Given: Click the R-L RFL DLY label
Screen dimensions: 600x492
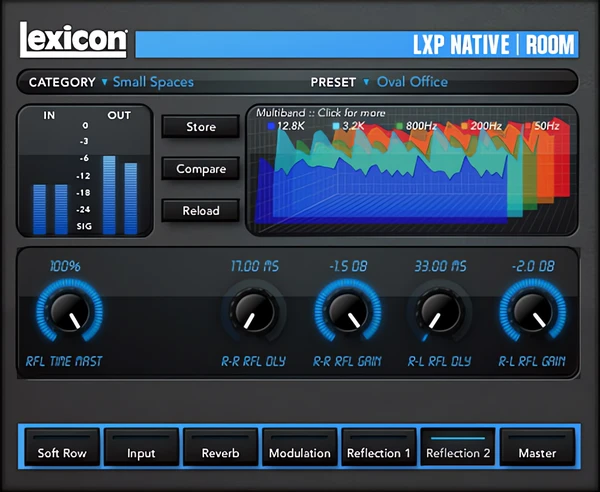Looking at the screenshot, I should click(439, 362).
